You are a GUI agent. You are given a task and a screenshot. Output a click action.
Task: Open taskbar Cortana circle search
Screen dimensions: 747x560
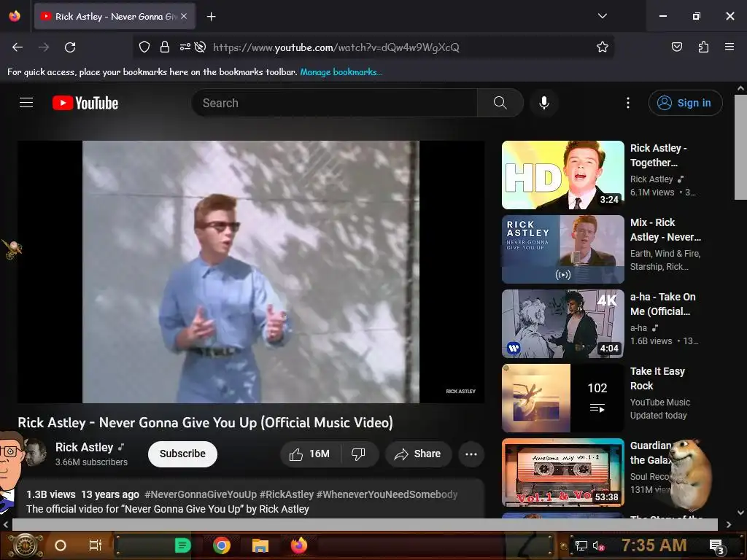point(61,545)
